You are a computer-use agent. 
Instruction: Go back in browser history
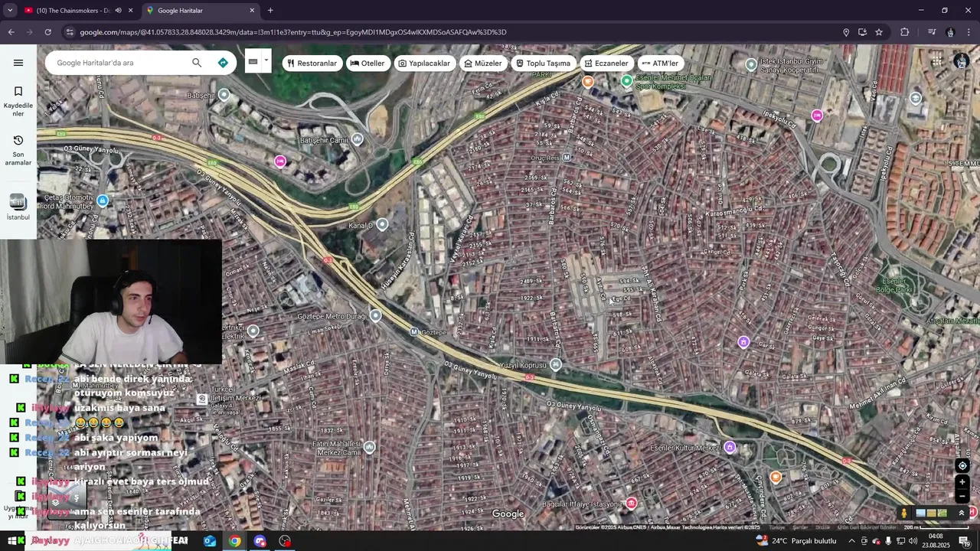pos(11,32)
